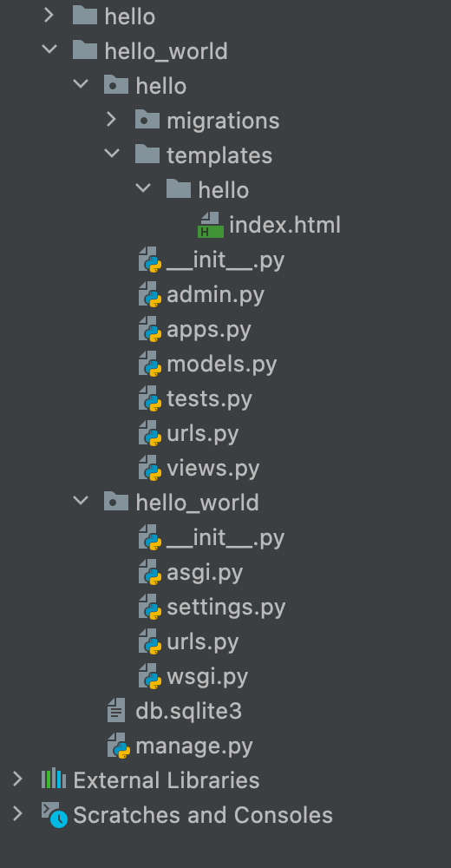Screen dimensions: 451x868
Task: Click the Python file icon of settings.py
Action: click(149, 608)
